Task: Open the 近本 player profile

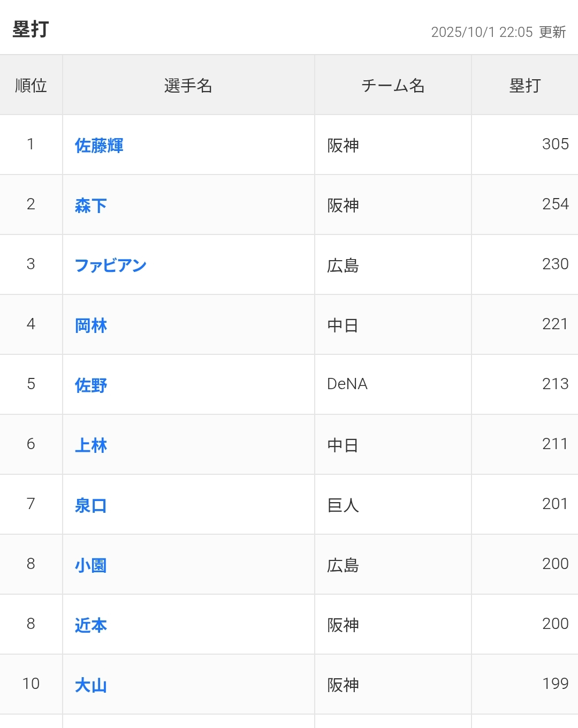Action: pyautogui.click(x=91, y=625)
